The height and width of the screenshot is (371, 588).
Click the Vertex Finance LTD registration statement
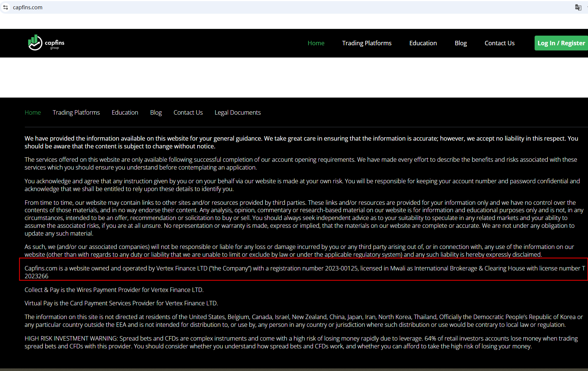point(305,272)
